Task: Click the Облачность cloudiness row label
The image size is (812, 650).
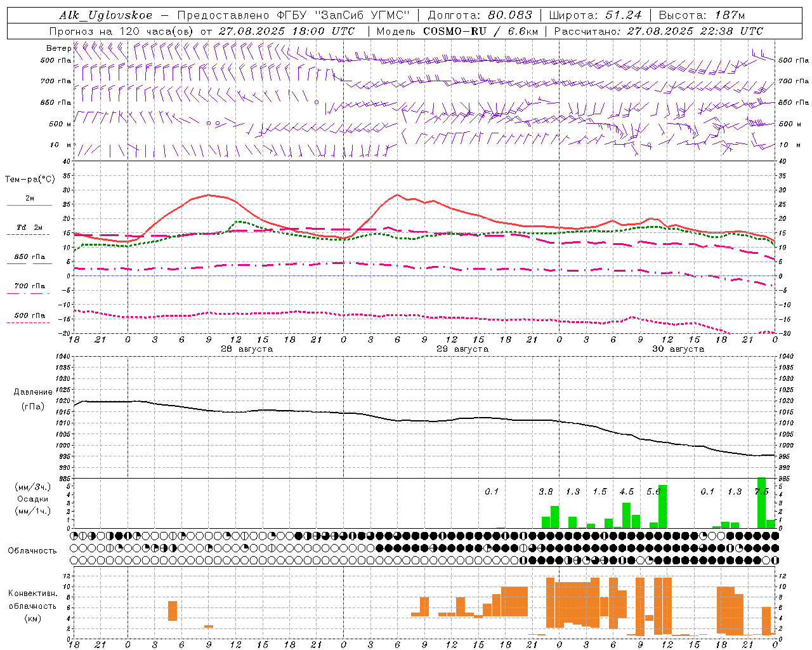Action: pyautogui.click(x=32, y=550)
